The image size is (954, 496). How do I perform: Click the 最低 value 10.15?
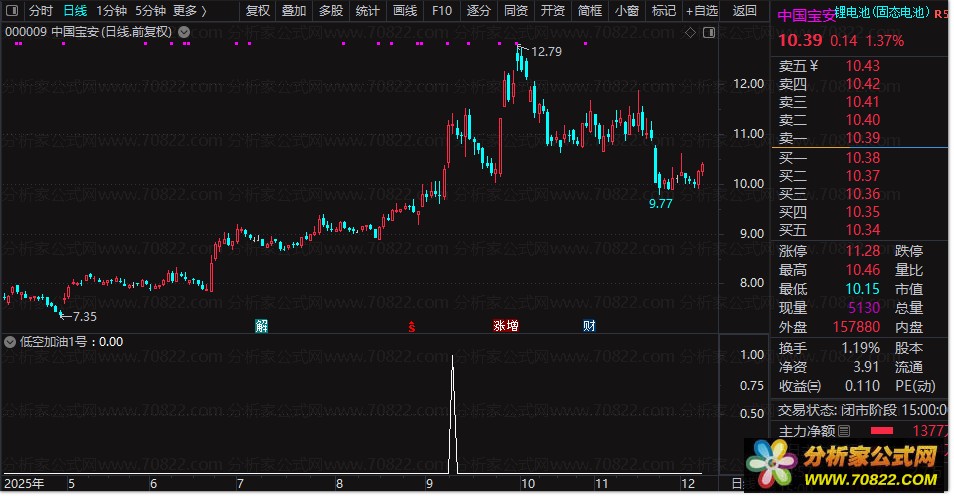(x=863, y=289)
